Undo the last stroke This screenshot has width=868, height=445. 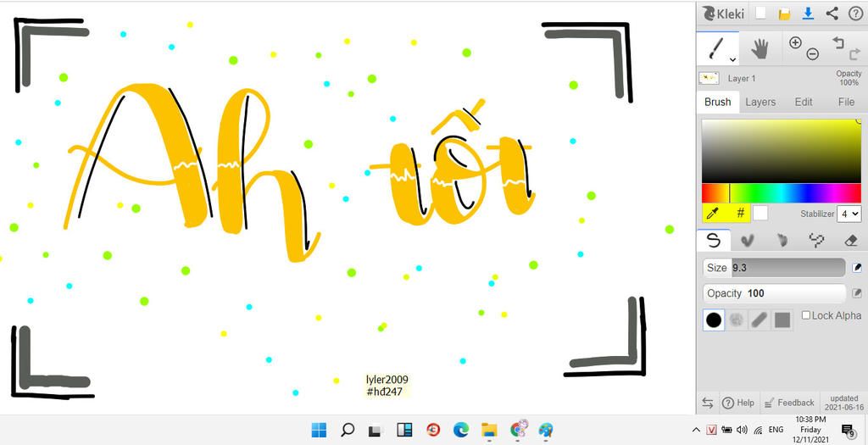(838, 42)
